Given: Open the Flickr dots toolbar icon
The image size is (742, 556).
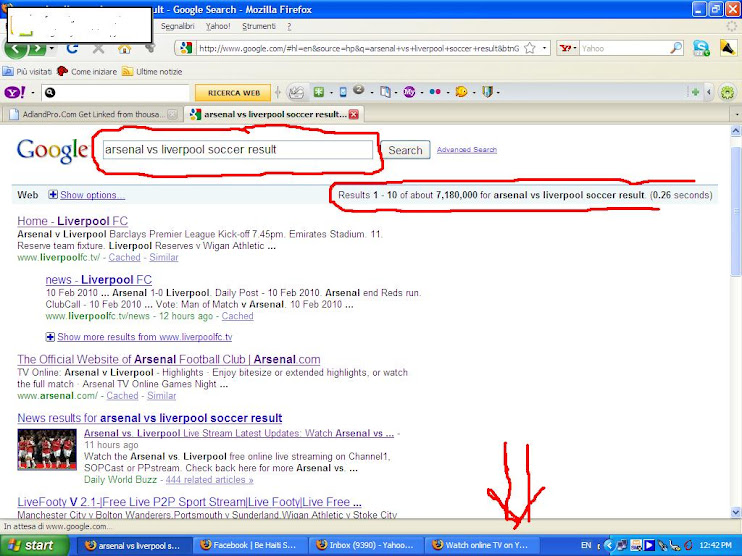Looking at the screenshot, I should tap(435, 92).
